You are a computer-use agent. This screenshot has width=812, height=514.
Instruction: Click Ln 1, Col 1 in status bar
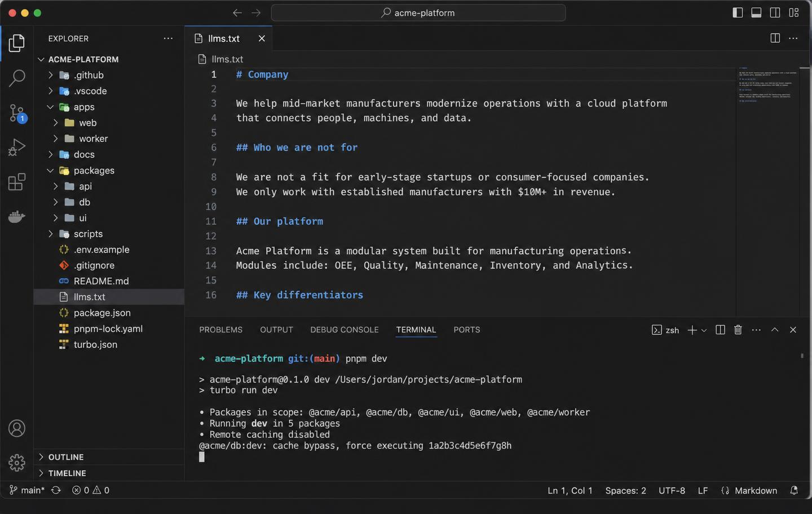pos(570,490)
